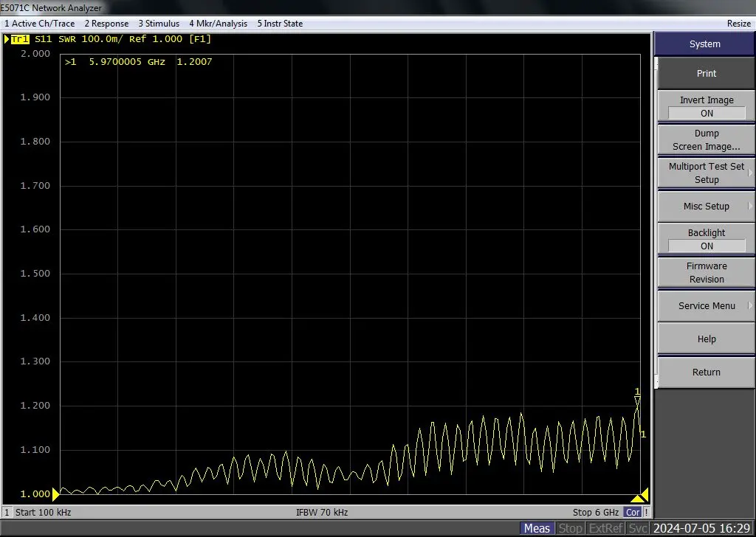This screenshot has width=756, height=537.
Task: Expand the Service Menu submenu
Action: (x=707, y=306)
